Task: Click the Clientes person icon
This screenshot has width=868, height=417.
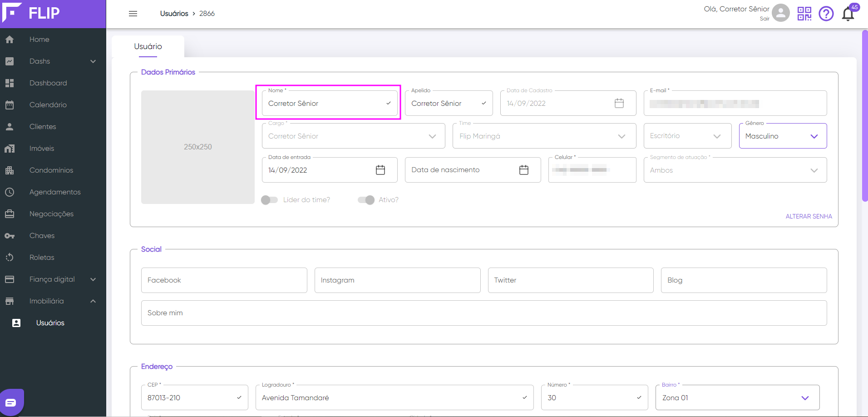Action: click(10, 127)
